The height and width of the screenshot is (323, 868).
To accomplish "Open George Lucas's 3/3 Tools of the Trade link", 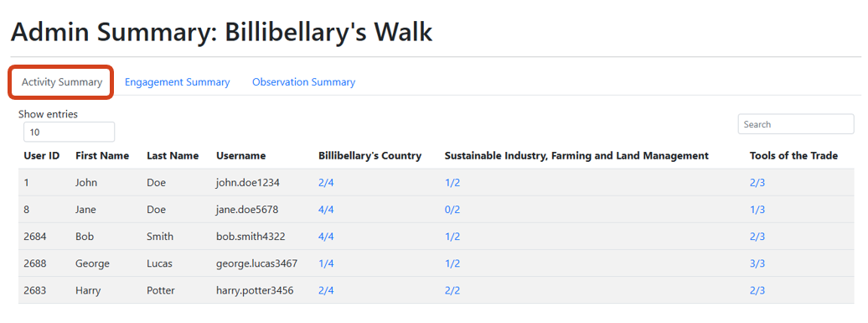I will click(x=757, y=263).
